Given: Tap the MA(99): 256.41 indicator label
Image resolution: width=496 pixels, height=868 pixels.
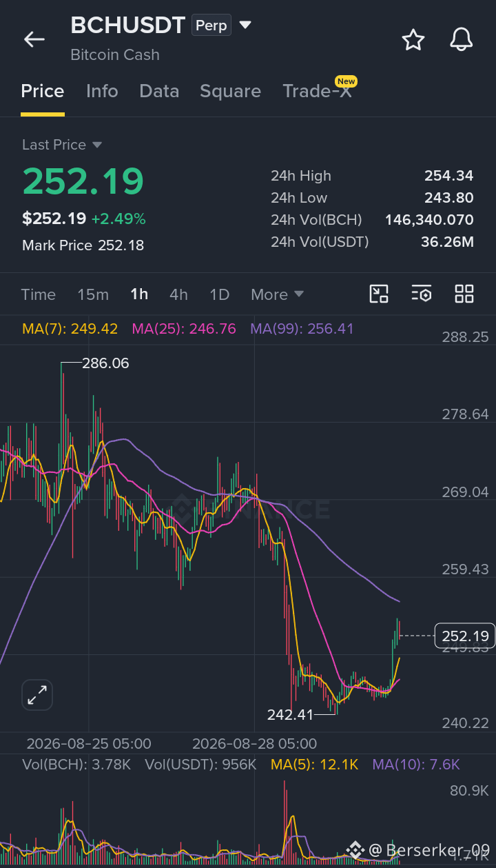Looking at the screenshot, I should (302, 329).
